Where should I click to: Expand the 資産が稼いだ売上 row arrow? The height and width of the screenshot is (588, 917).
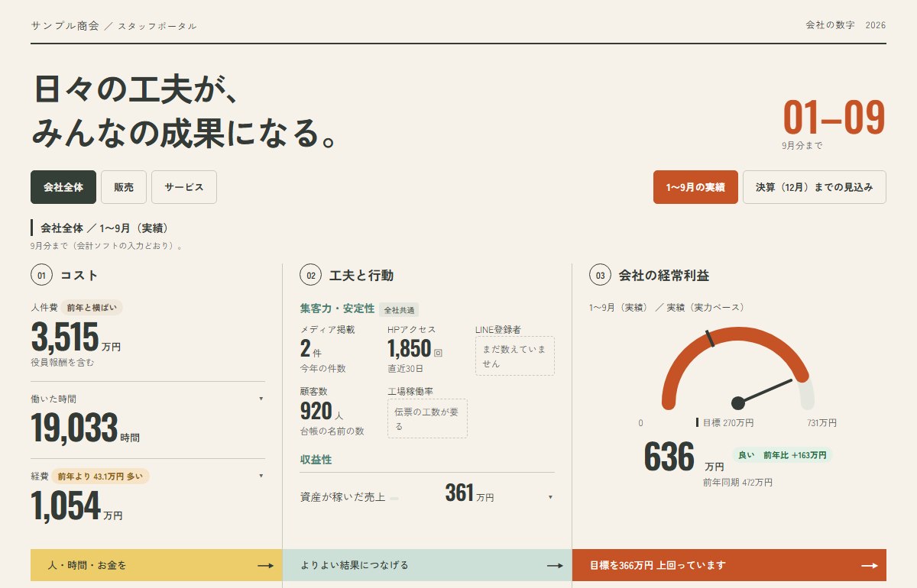pyautogui.click(x=550, y=498)
